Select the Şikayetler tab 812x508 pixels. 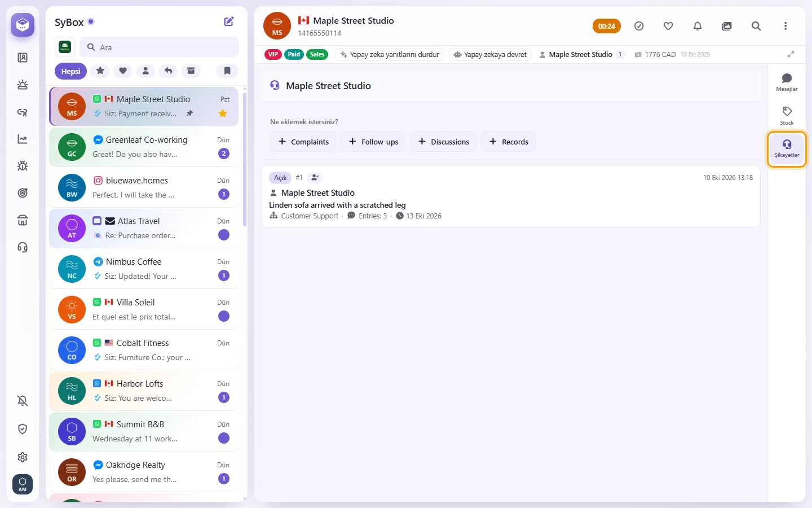click(x=787, y=148)
